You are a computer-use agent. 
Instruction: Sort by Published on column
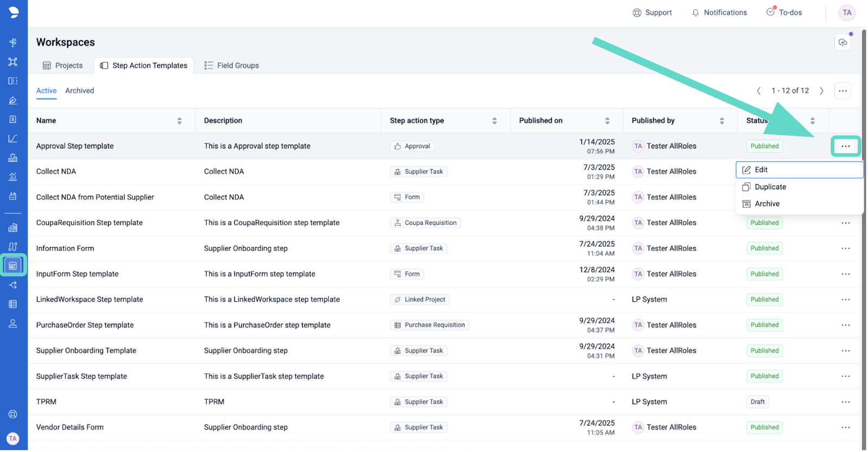coord(607,121)
